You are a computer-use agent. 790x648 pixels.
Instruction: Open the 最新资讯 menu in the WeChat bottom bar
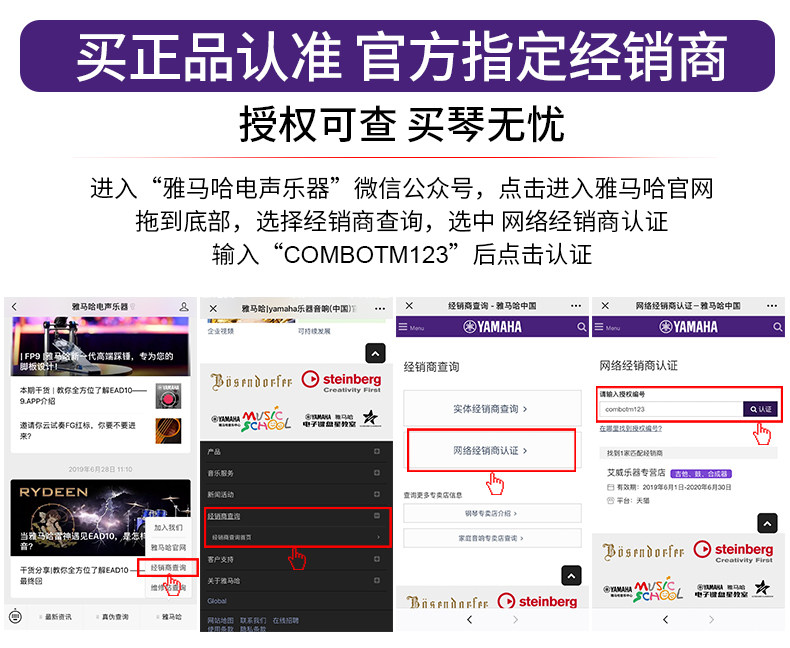(x=58, y=617)
